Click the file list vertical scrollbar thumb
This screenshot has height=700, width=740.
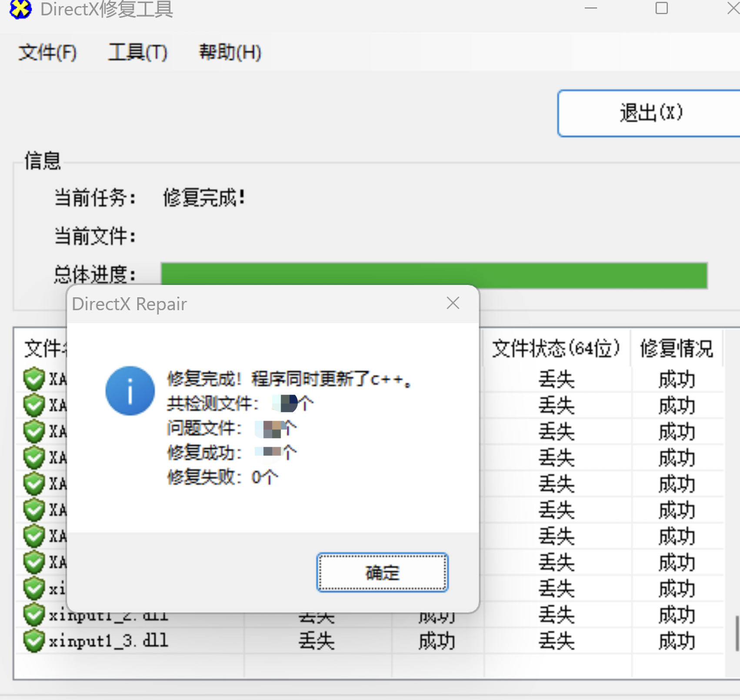pyautogui.click(x=737, y=633)
